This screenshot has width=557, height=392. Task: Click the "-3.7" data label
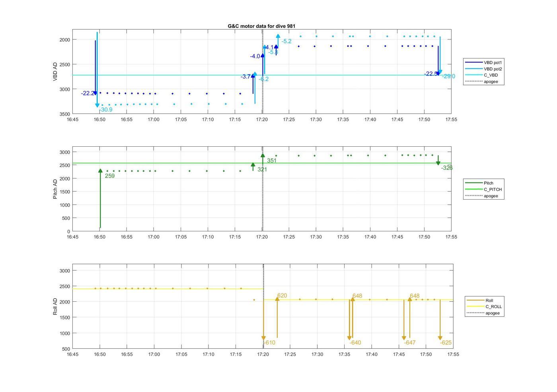(x=246, y=76)
